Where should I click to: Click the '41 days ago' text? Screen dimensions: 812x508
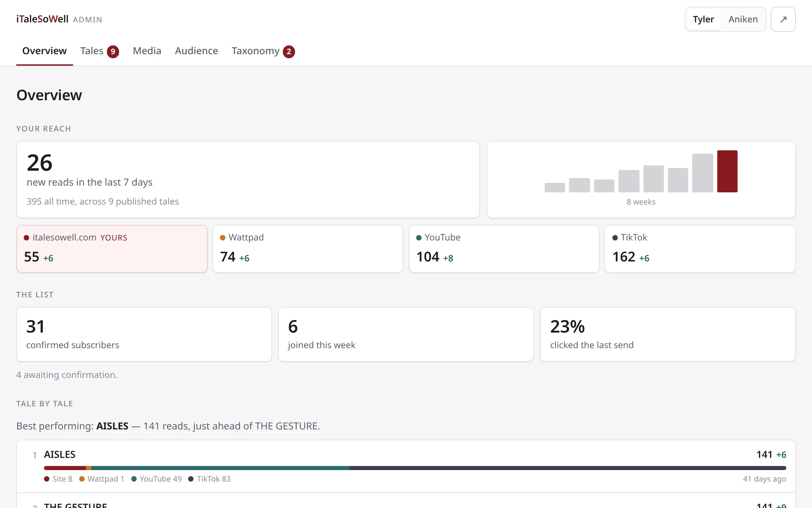[x=765, y=479]
